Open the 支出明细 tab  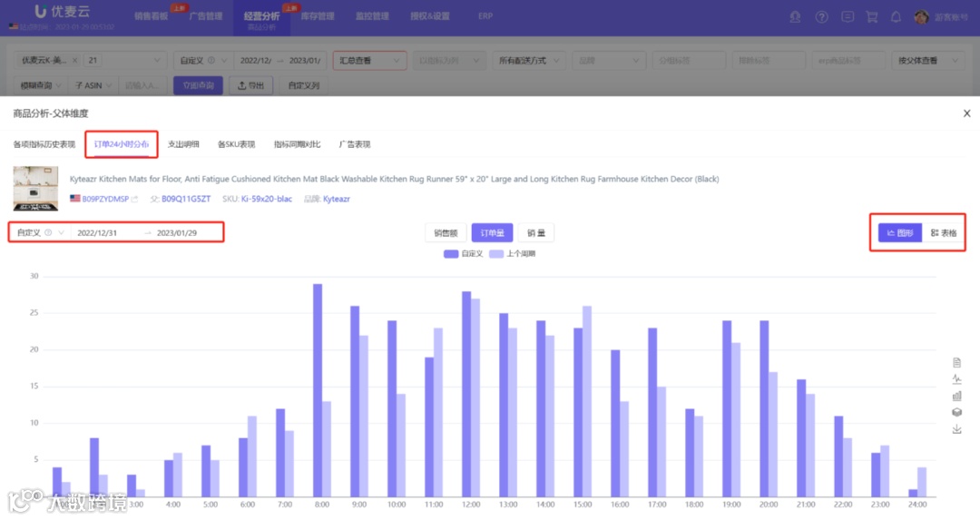(x=183, y=144)
